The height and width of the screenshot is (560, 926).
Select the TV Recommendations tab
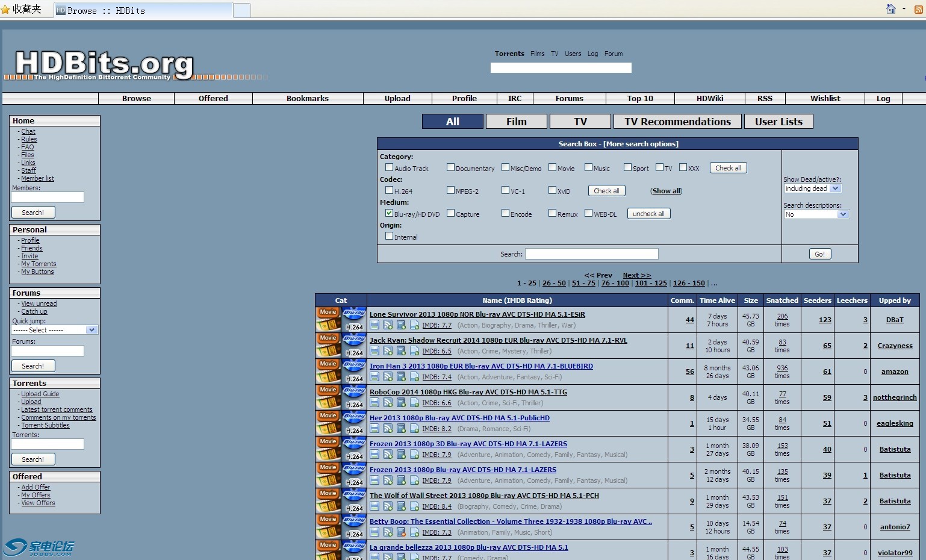678,122
